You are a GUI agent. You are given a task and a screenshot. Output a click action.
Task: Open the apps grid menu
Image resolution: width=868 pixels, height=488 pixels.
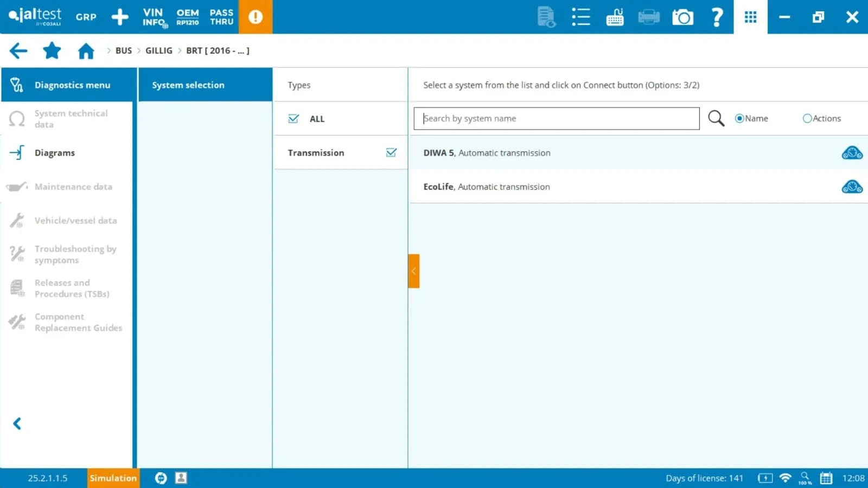point(751,17)
